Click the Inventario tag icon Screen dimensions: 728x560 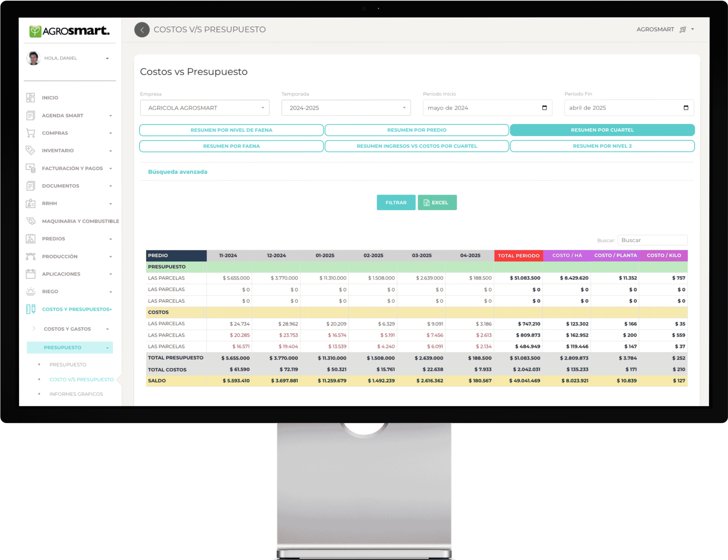[30, 150]
